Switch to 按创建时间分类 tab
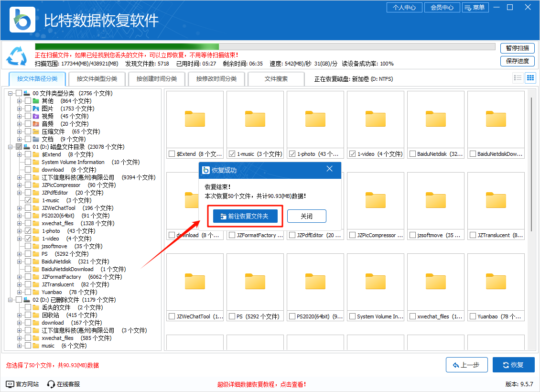The image size is (540, 392). click(x=157, y=79)
